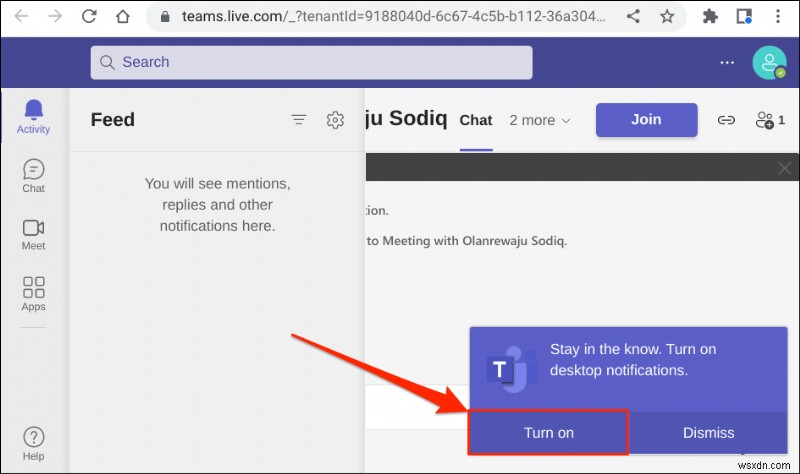
Task: Add people to the chat
Action: [769, 120]
